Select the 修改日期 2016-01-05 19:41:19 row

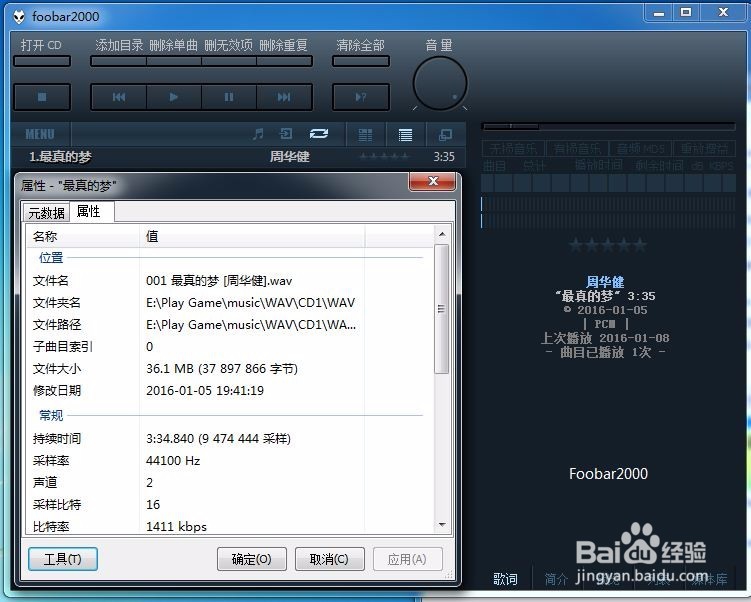[x=230, y=390]
